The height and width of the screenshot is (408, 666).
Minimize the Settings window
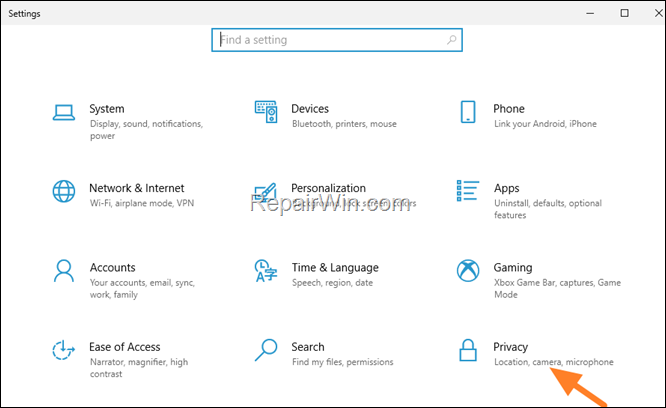click(590, 13)
